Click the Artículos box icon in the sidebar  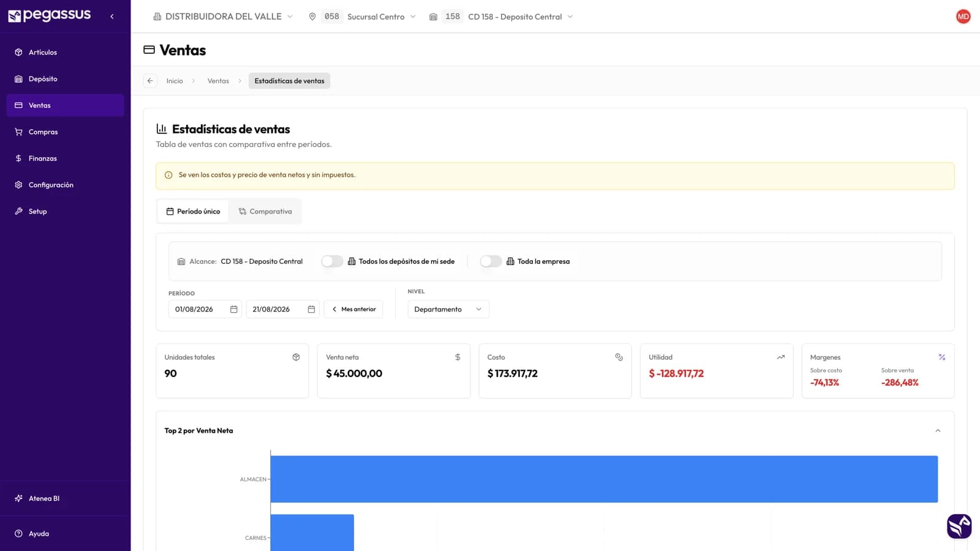(18, 52)
